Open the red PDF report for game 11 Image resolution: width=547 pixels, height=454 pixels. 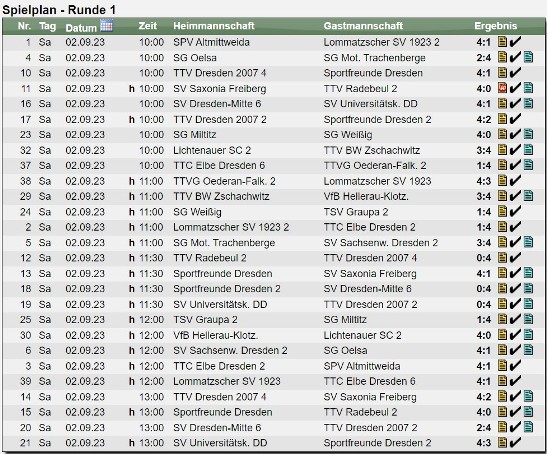[x=502, y=88]
